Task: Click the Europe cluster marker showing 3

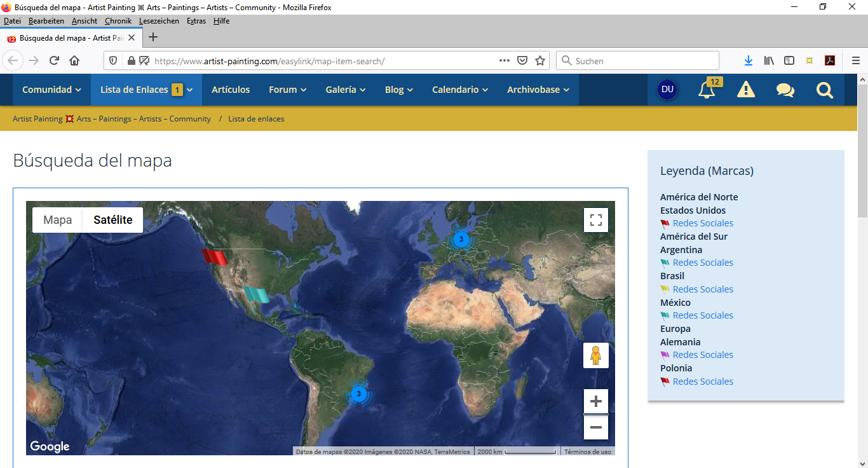Action: pyautogui.click(x=461, y=240)
